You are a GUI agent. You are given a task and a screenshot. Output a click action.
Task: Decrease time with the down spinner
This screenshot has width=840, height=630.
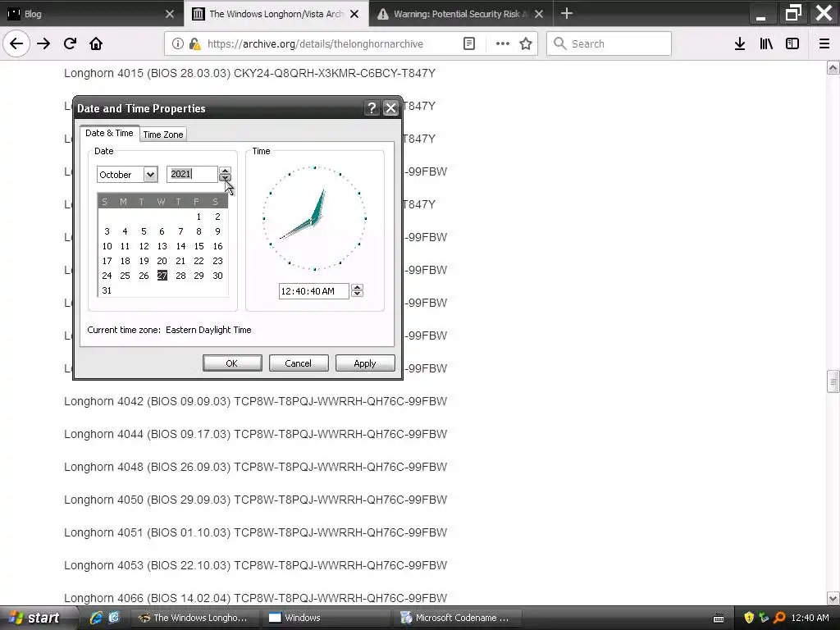click(x=357, y=294)
